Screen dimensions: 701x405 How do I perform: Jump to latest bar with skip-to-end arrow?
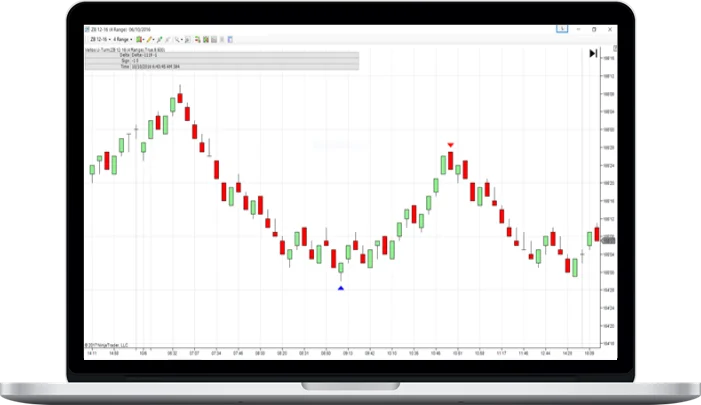[593, 53]
